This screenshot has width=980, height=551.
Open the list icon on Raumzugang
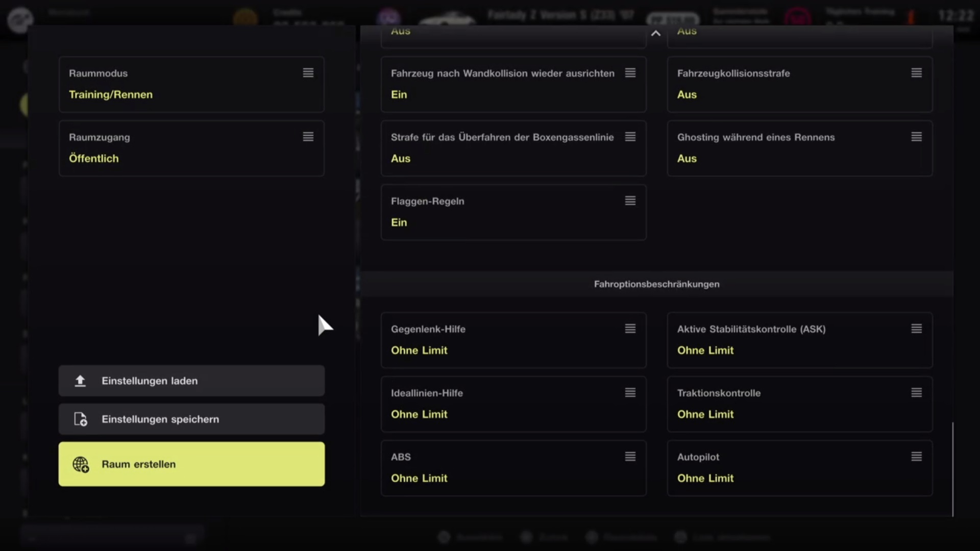pyautogui.click(x=308, y=137)
